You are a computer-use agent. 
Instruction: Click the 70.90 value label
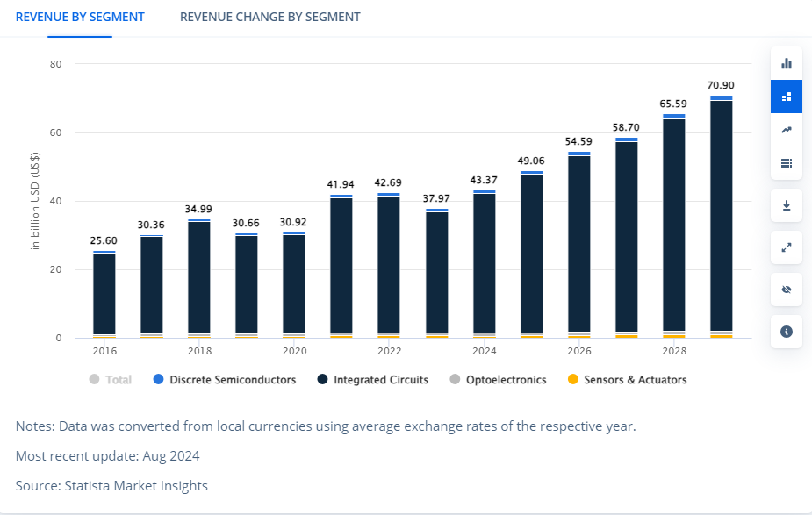coord(721,85)
